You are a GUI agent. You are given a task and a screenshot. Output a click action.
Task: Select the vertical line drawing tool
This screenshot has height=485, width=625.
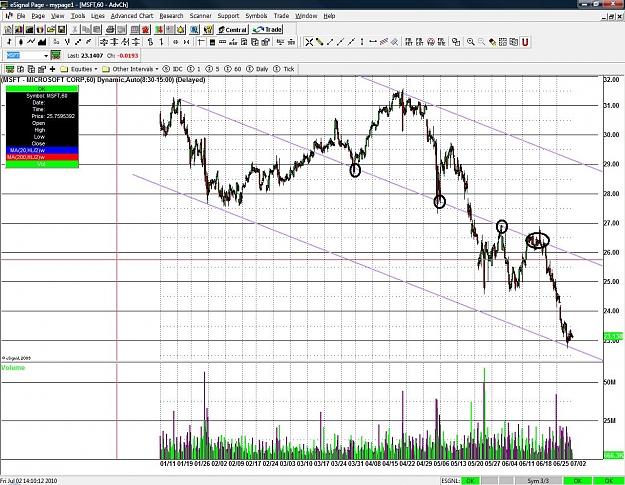pos(362,42)
